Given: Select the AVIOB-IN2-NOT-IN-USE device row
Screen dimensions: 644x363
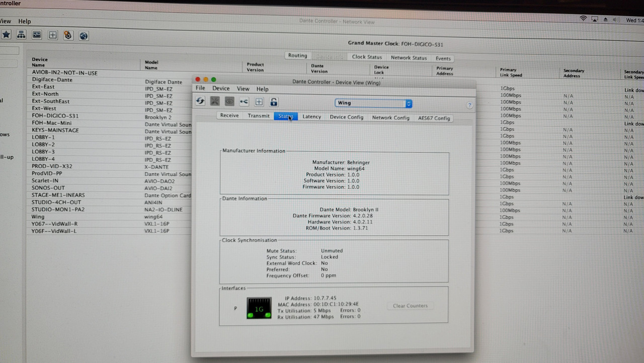Looking at the screenshot, I should click(65, 72).
